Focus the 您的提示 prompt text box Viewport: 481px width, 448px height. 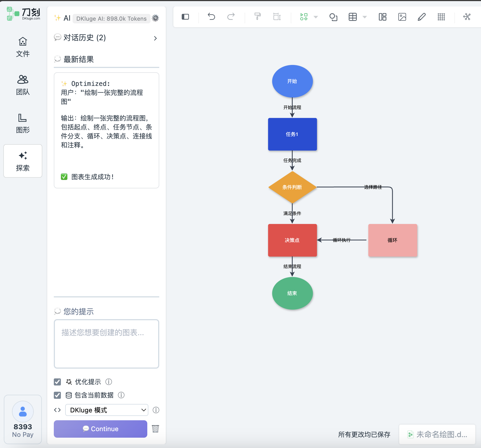[x=107, y=344]
